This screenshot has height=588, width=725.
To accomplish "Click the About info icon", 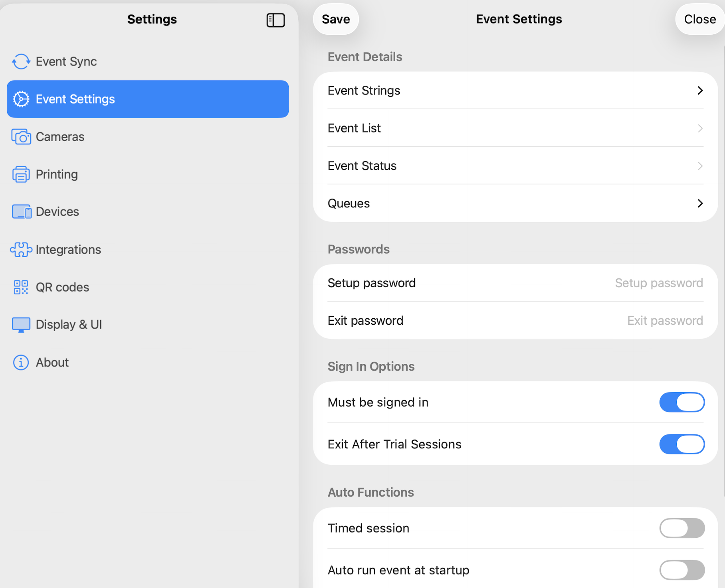I will [x=21, y=363].
